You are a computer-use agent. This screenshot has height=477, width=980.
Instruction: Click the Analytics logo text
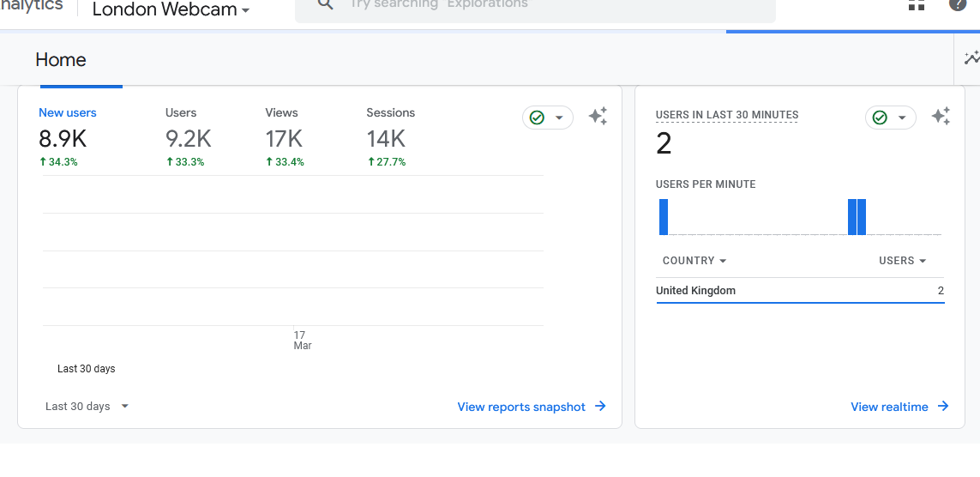coord(31,6)
